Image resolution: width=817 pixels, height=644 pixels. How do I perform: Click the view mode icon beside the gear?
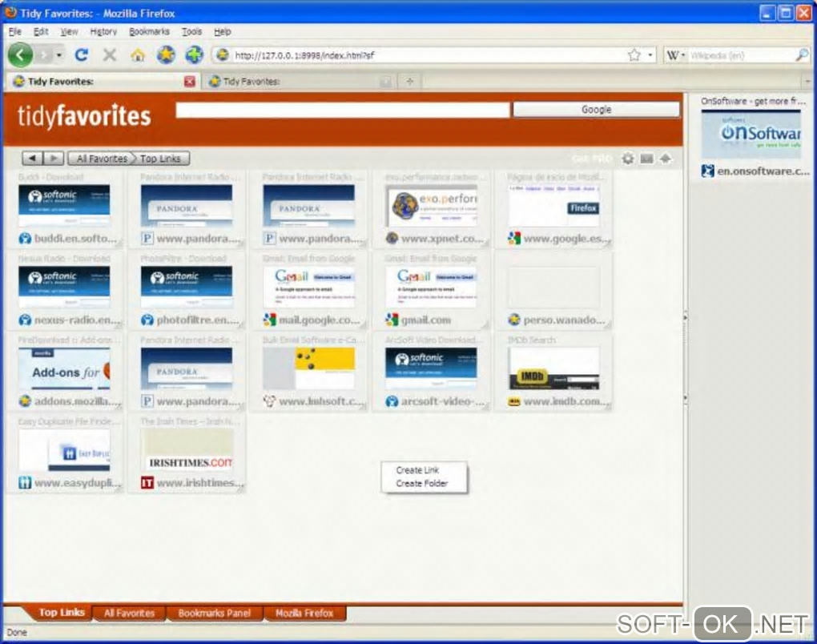[x=646, y=159]
